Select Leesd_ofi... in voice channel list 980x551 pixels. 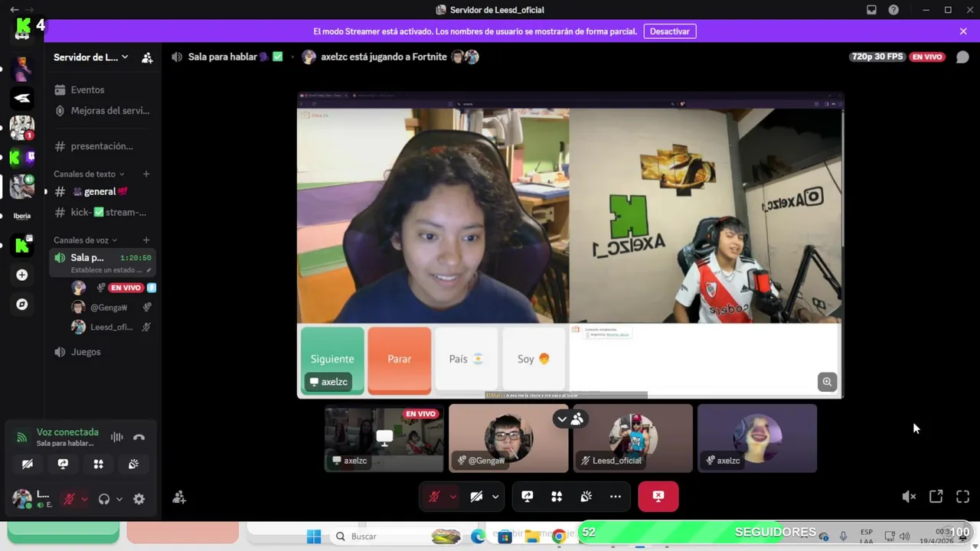111,327
